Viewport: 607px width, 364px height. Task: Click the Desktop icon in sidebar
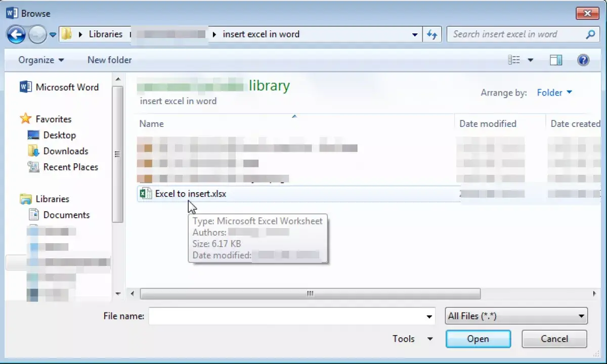click(33, 135)
